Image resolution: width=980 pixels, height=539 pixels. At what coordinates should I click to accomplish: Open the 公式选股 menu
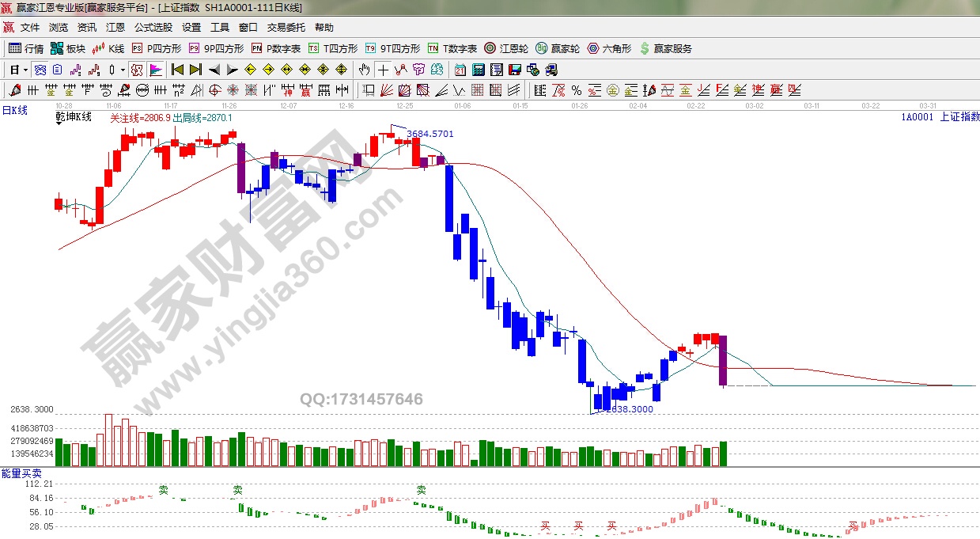153,27
